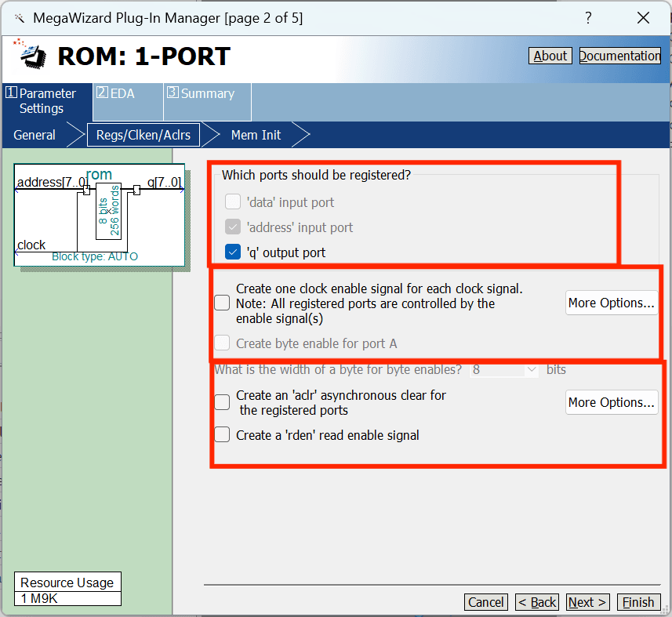Viewport: 672px width, 617px height.
Task: Click the 'clock' port label in diagram
Action: 31,245
